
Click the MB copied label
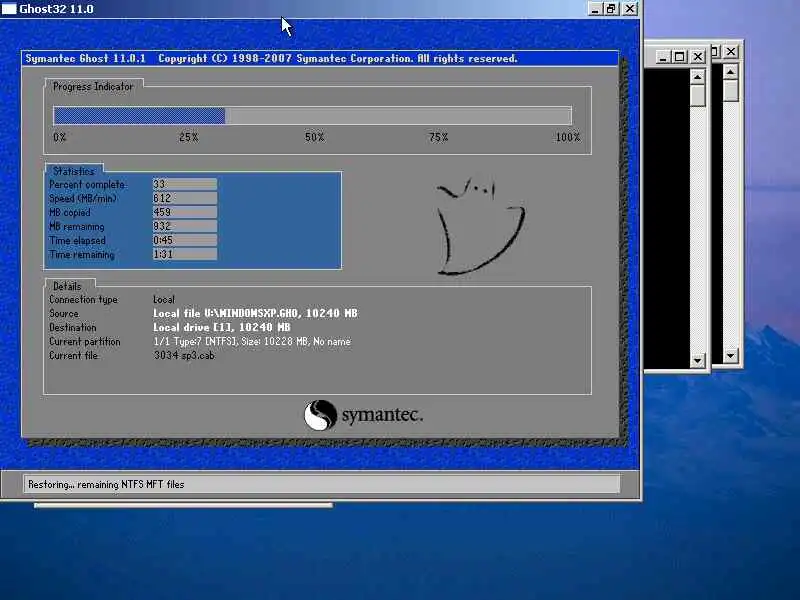pyautogui.click(x=70, y=212)
